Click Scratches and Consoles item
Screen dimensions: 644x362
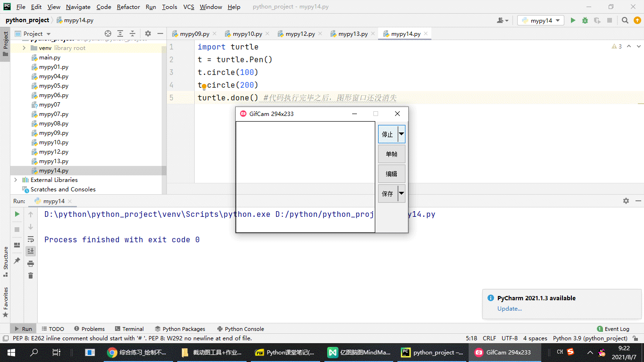63,189
